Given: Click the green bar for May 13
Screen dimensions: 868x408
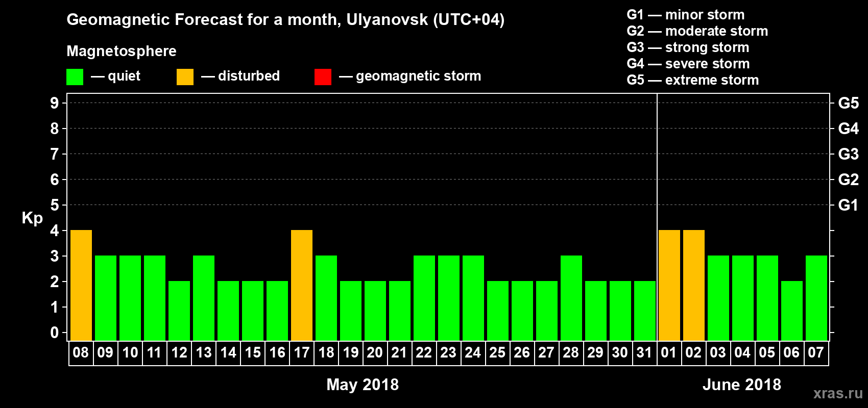Looking at the screenshot, I should tap(204, 298).
